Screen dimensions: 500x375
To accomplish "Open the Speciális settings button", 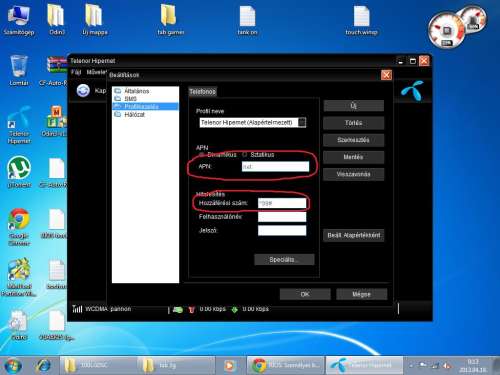I will click(284, 260).
